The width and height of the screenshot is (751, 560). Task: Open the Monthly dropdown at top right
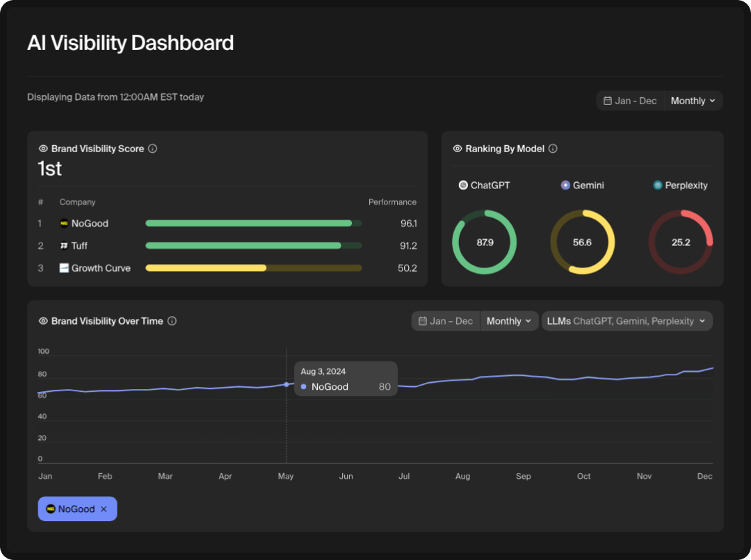[692, 100]
